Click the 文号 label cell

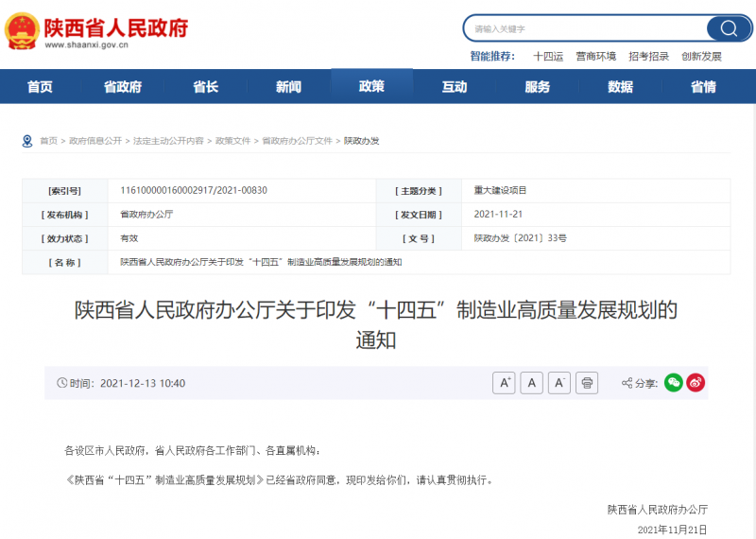(x=419, y=239)
